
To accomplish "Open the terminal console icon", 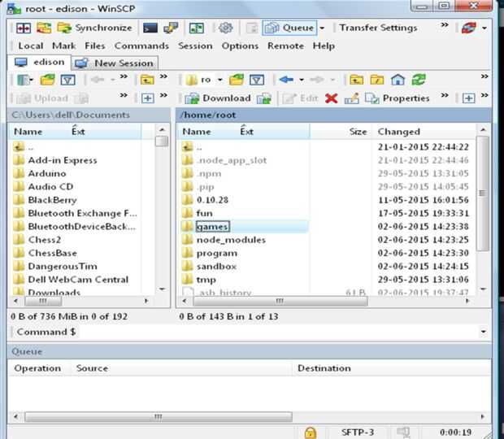I will pos(150,28).
